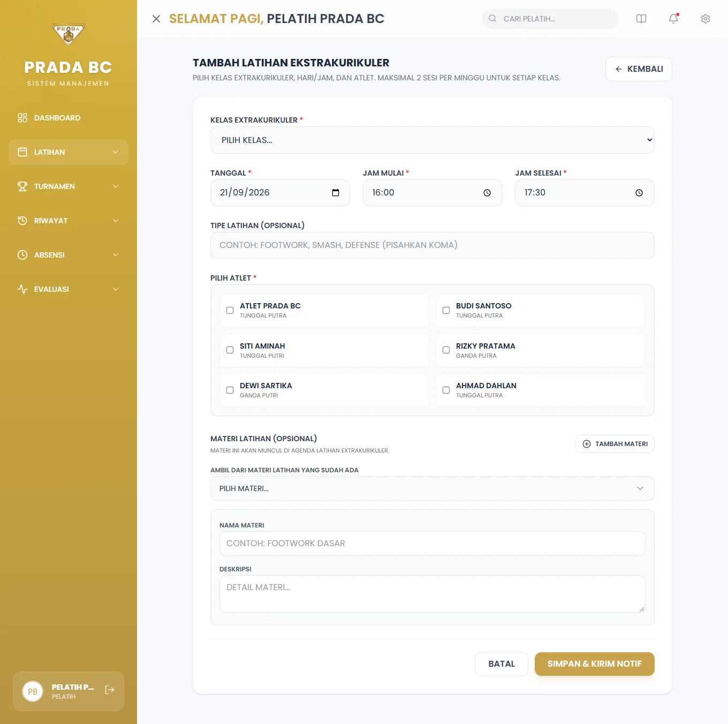Go to Dashboard menu item
This screenshot has width=728, height=724.
tap(69, 118)
